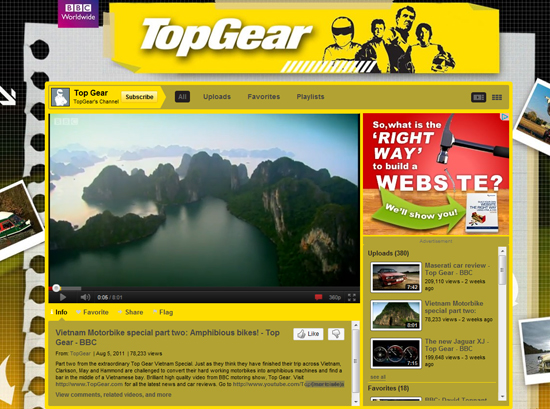Toggle the red annotations icon in player
This screenshot has height=409, width=550.
(318, 297)
